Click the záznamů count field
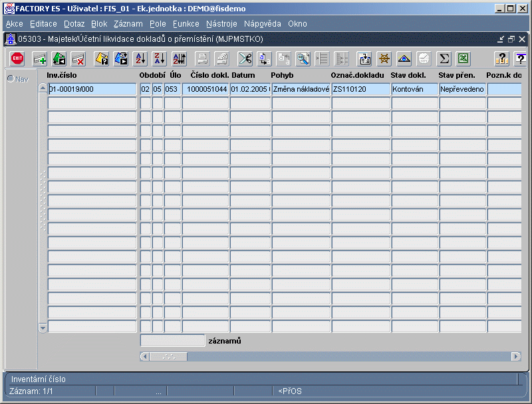Screen dimensions: 532x404 click(172, 341)
